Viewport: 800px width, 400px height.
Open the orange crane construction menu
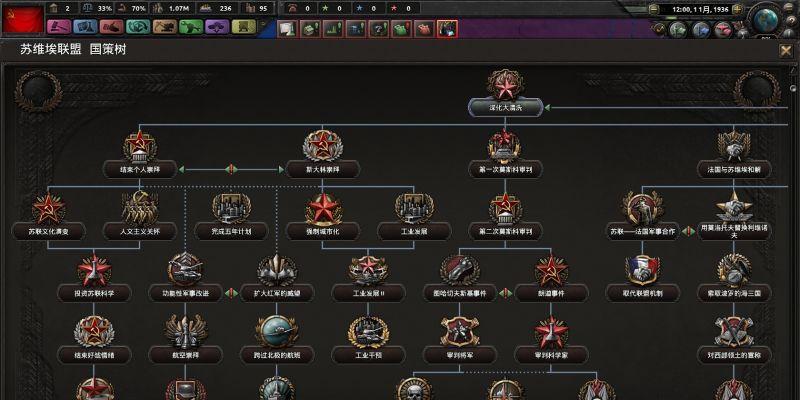(165, 27)
